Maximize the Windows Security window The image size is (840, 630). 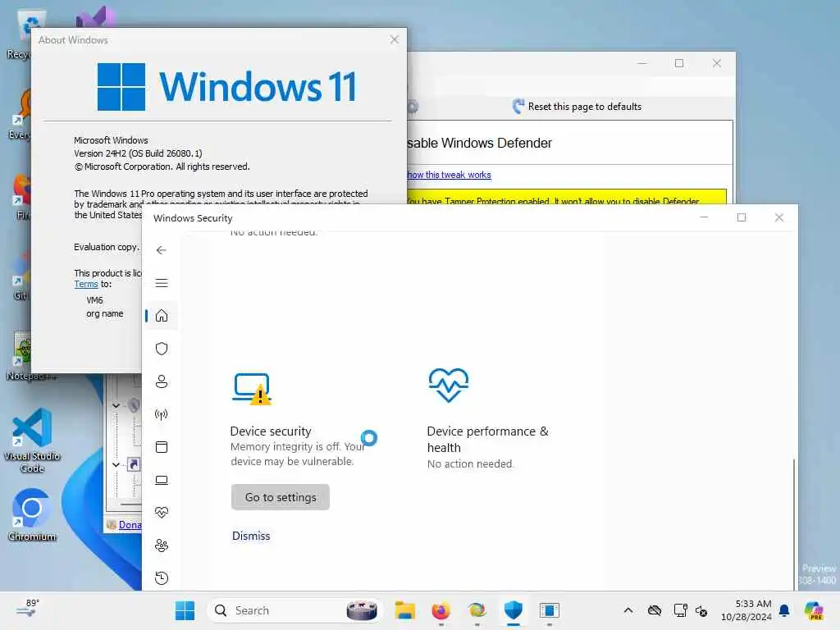click(742, 217)
